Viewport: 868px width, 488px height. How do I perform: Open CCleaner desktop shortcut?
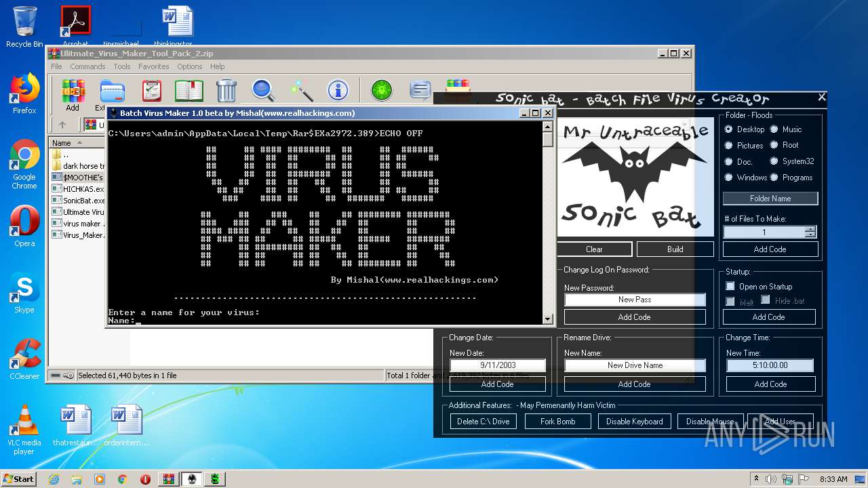[24, 359]
